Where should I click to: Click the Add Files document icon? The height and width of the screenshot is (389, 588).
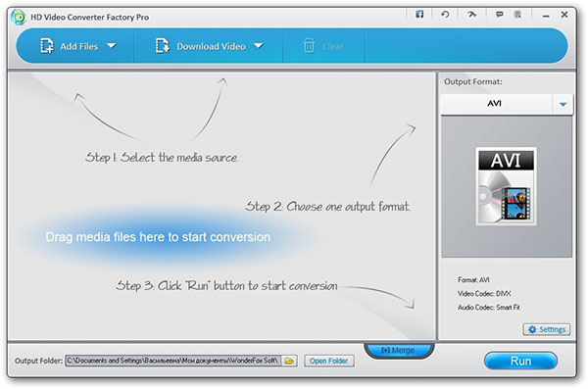point(47,46)
